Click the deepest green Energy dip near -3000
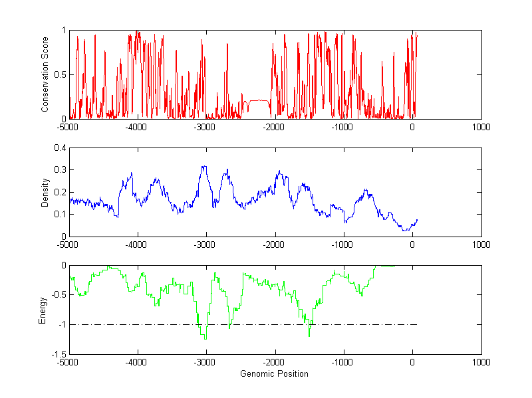Image resolution: width=532 pixels, height=398 pixels. click(205, 338)
